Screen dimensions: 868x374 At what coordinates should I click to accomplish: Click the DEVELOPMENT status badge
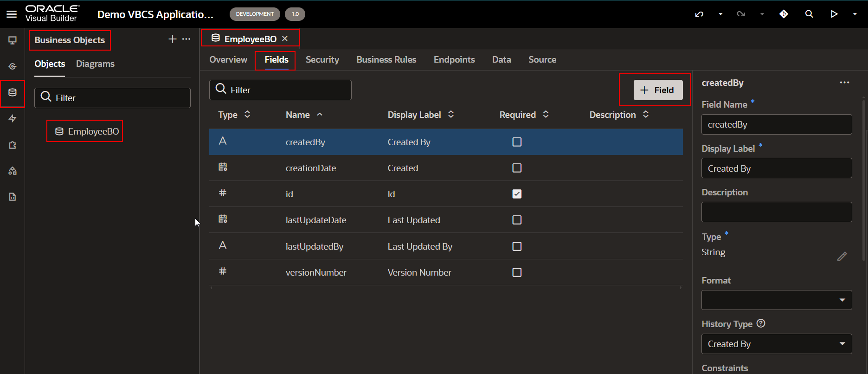tap(255, 14)
